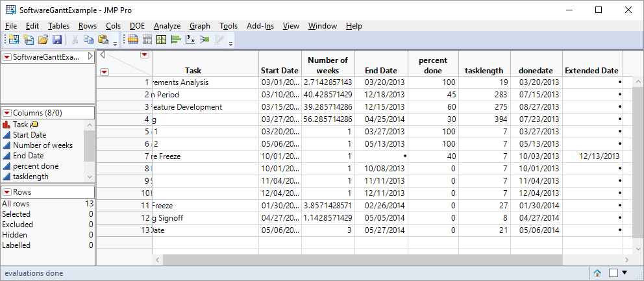
Task: Open the DOE menu
Action: point(137,26)
